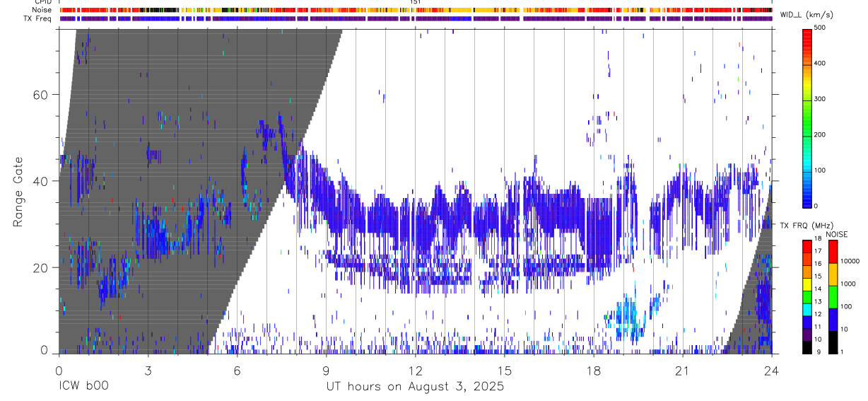Click the cyan segment of the TX FRQ color bar

tap(807, 310)
